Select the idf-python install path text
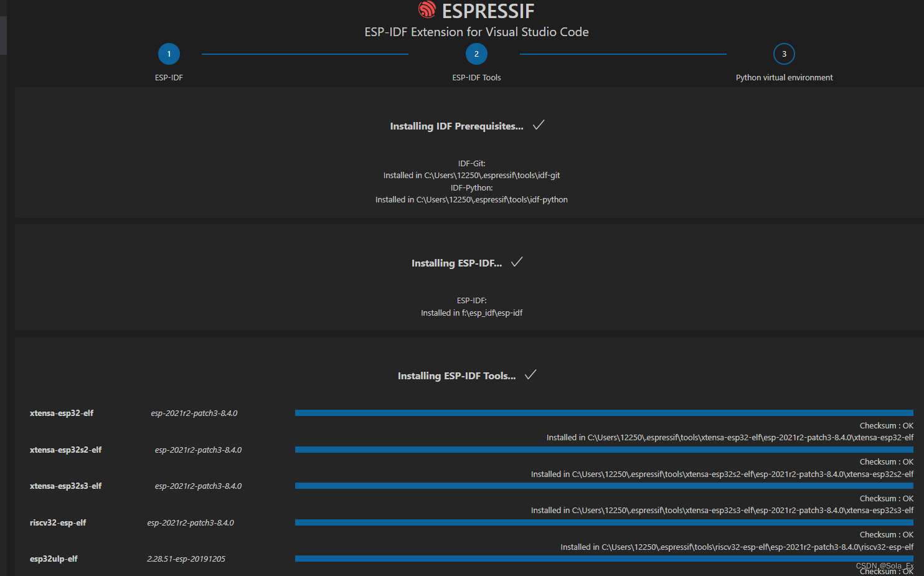Screen dimensions: 924x576 (x=471, y=200)
